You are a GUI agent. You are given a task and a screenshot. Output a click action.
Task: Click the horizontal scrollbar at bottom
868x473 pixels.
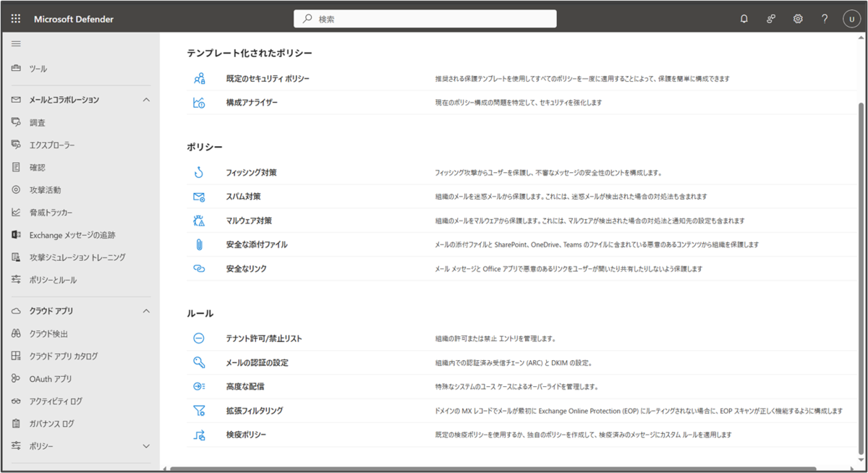(x=492, y=469)
